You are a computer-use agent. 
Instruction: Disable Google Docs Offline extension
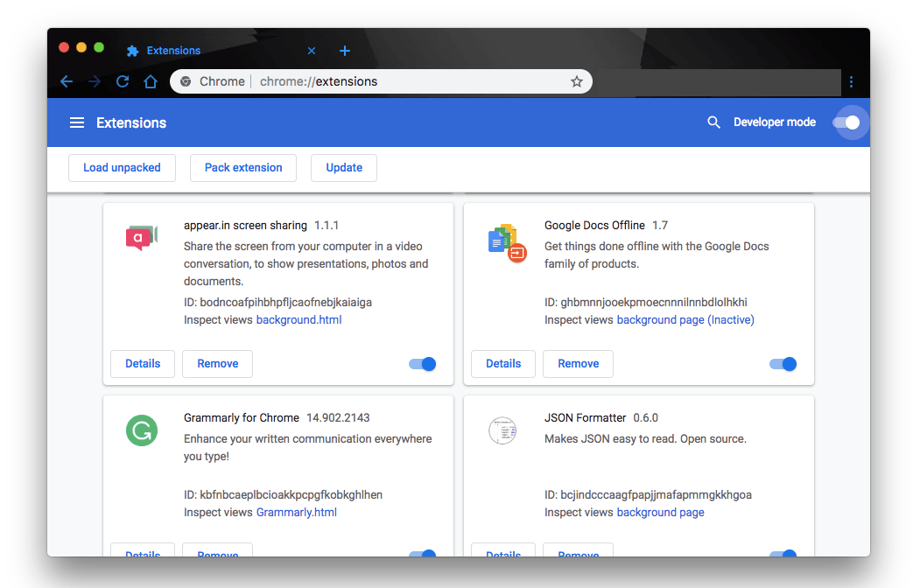pyautogui.click(x=783, y=364)
